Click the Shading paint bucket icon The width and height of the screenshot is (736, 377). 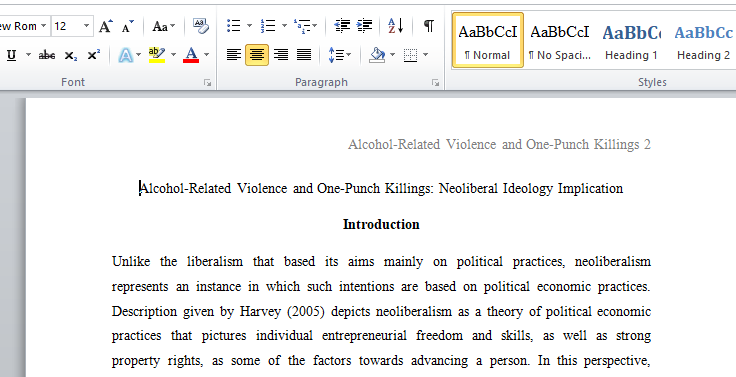[377, 55]
